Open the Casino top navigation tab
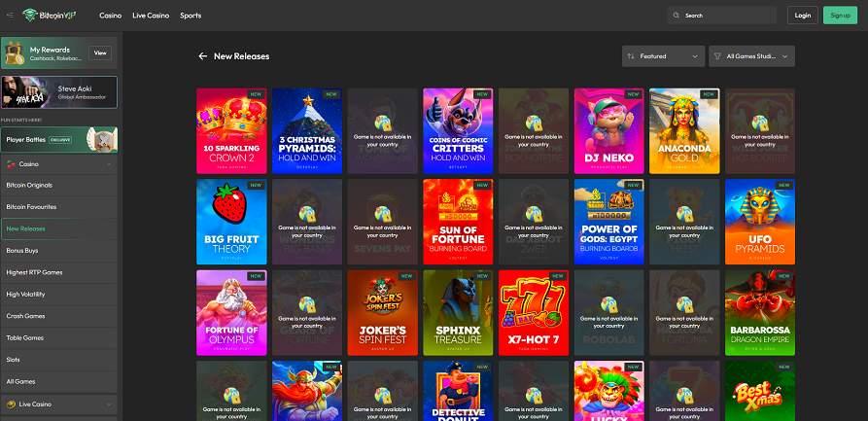 click(110, 16)
